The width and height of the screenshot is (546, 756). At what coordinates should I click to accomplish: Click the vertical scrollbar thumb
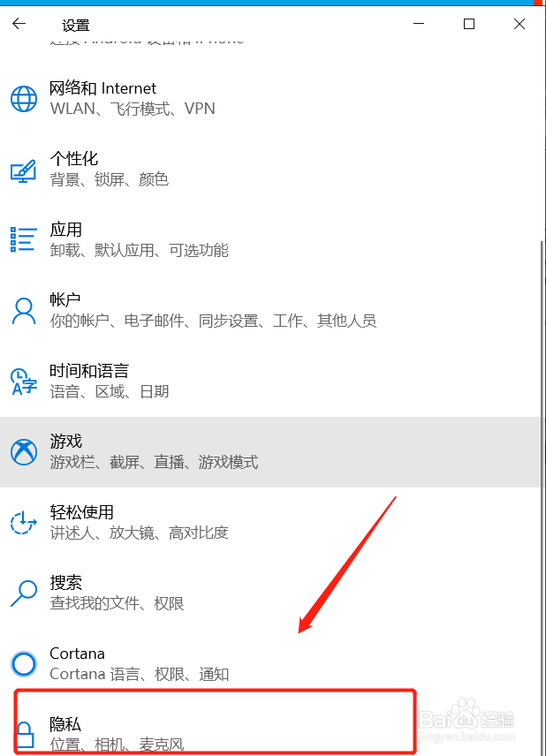pos(542,496)
